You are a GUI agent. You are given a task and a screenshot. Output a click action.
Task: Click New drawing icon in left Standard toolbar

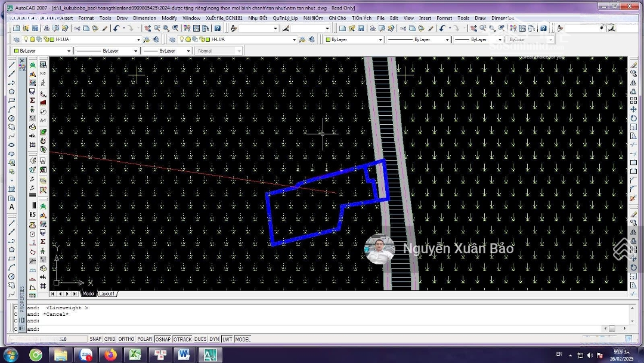tap(17, 28)
